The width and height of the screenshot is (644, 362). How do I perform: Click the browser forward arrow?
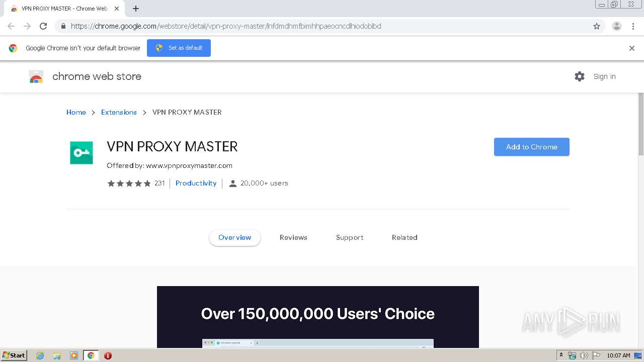[x=27, y=26]
